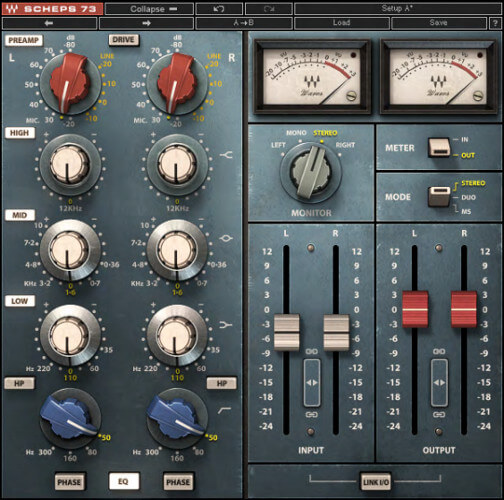
Task: Click the Save button
Action: (439, 23)
